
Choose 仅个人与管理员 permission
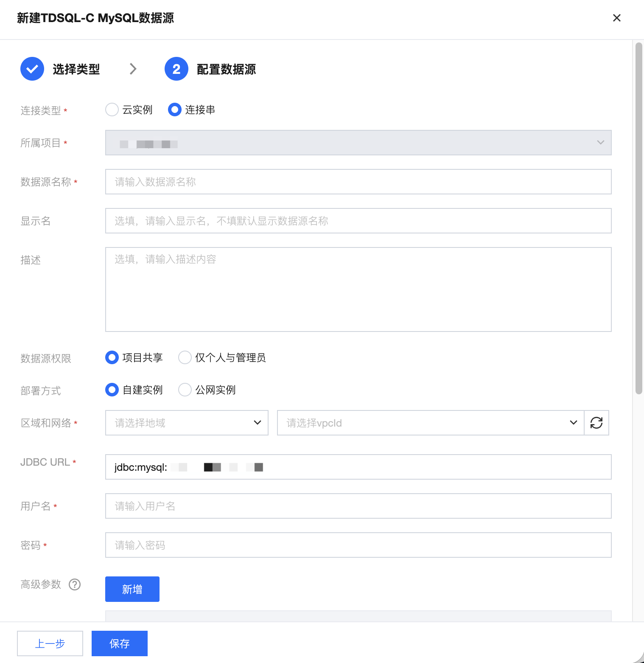pos(185,357)
